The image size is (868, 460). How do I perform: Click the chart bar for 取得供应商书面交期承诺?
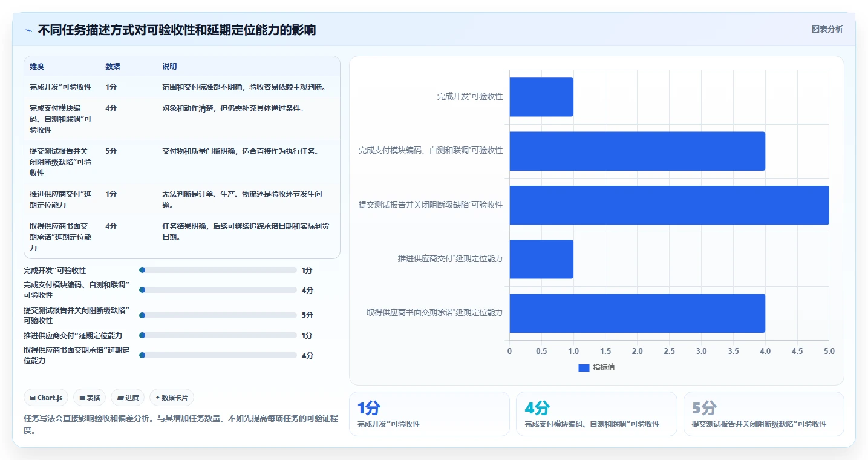638,313
